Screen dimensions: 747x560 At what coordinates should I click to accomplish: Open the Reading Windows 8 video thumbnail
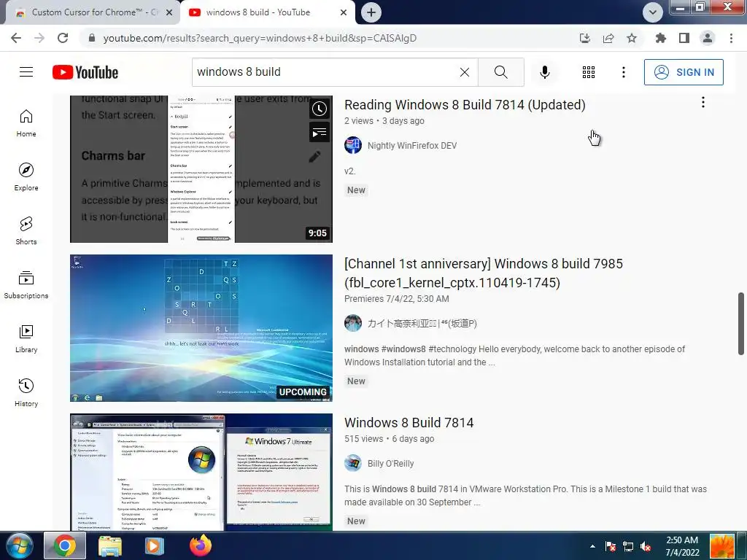[x=201, y=169]
